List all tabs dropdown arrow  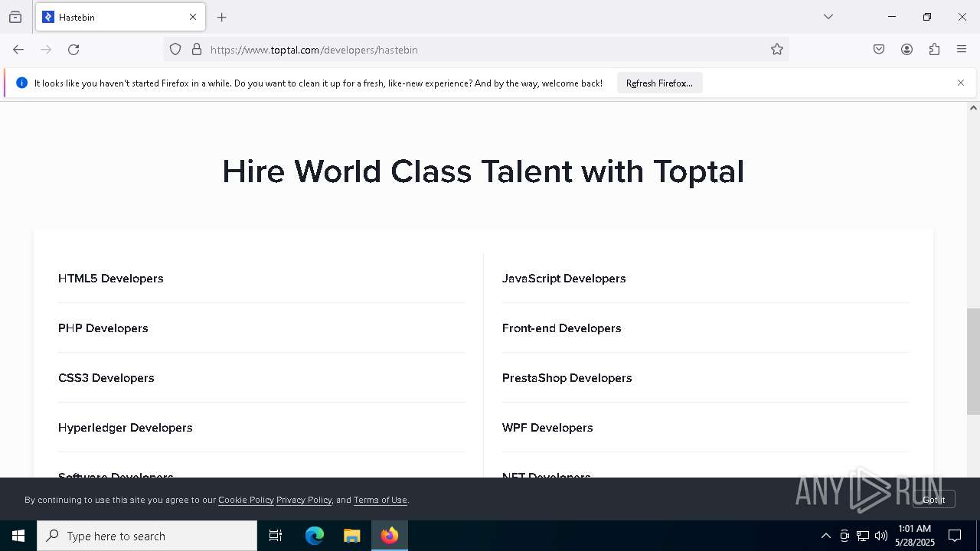828,17
